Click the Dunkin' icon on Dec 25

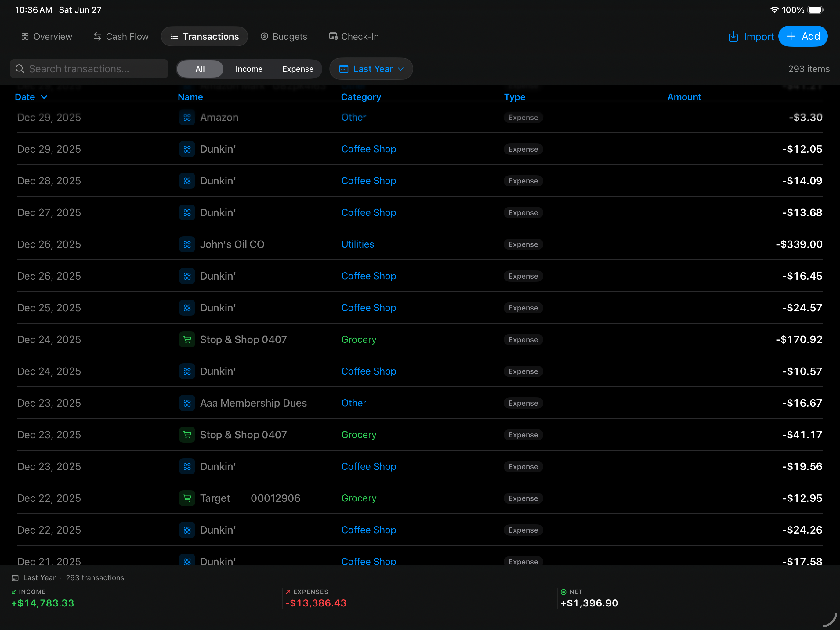(187, 308)
